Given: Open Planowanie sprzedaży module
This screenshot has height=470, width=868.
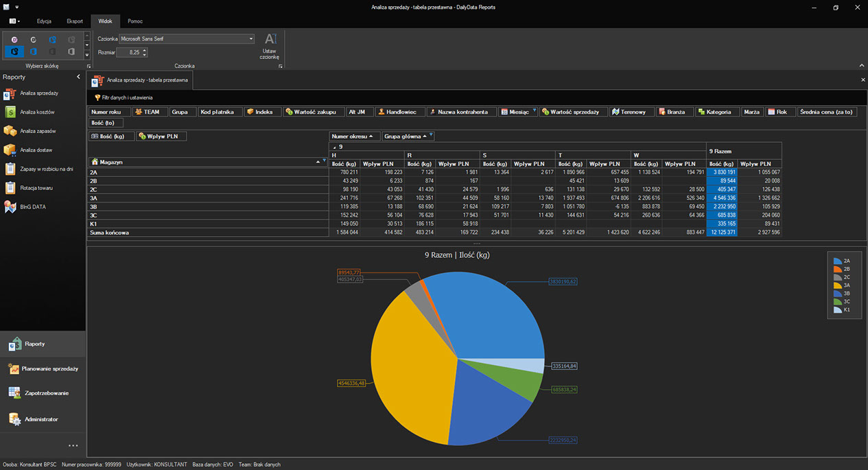Looking at the screenshot, I should coord(49,369).
